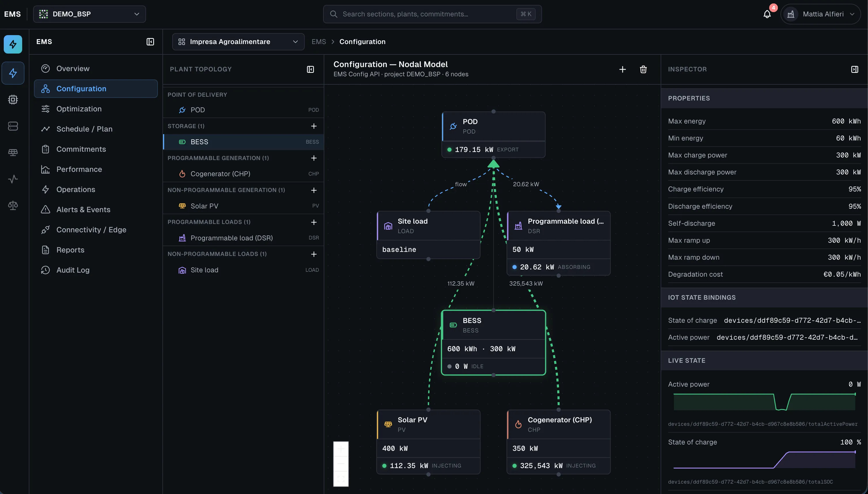The height and width of the screenshot is (494, 868).
Task: Open the Audit Log section
Action: [96, 270]
